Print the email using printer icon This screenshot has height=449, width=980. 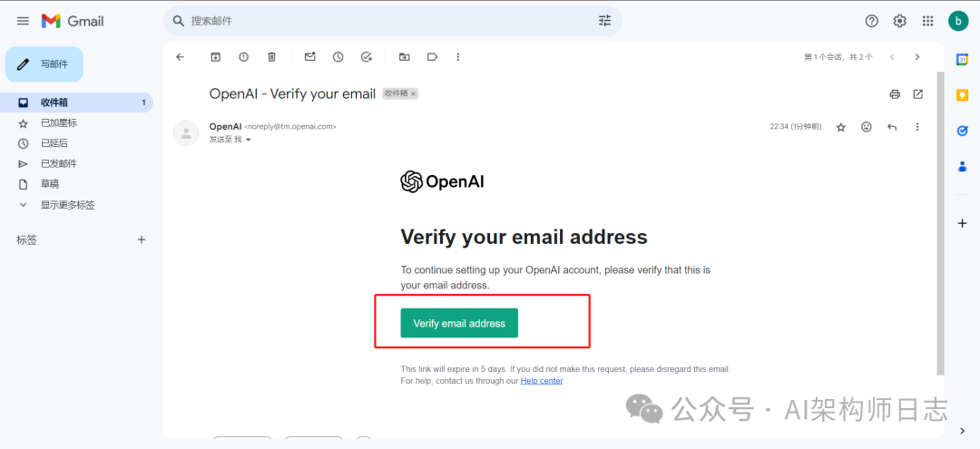click(x=895, y=93)
